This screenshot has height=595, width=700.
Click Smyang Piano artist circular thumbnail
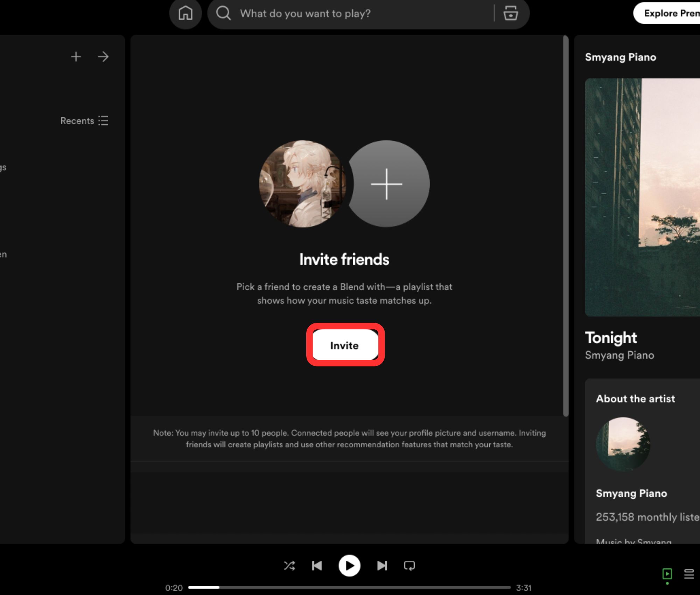pyautogui.click(x=623, y=444)
